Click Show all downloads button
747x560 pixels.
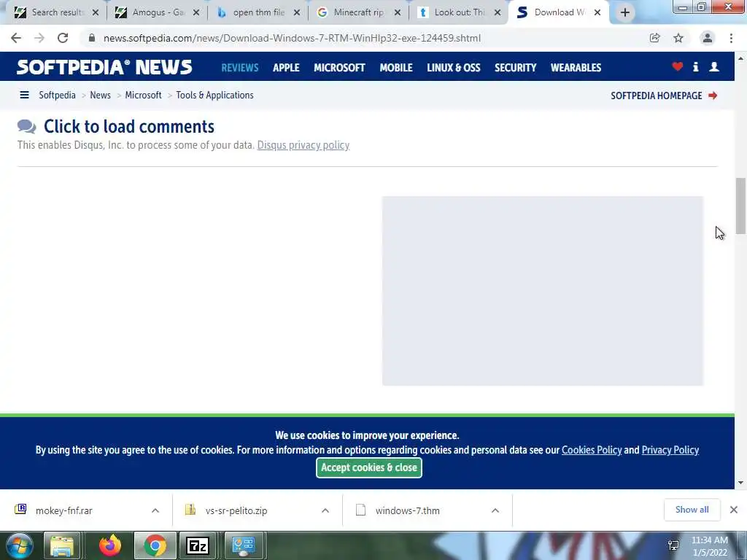coord(692,510)
